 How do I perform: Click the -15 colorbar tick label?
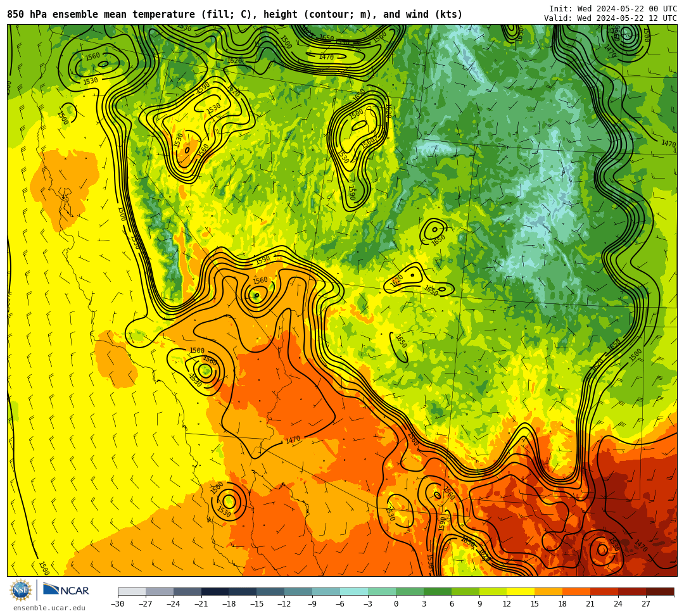tap(257, 604)
